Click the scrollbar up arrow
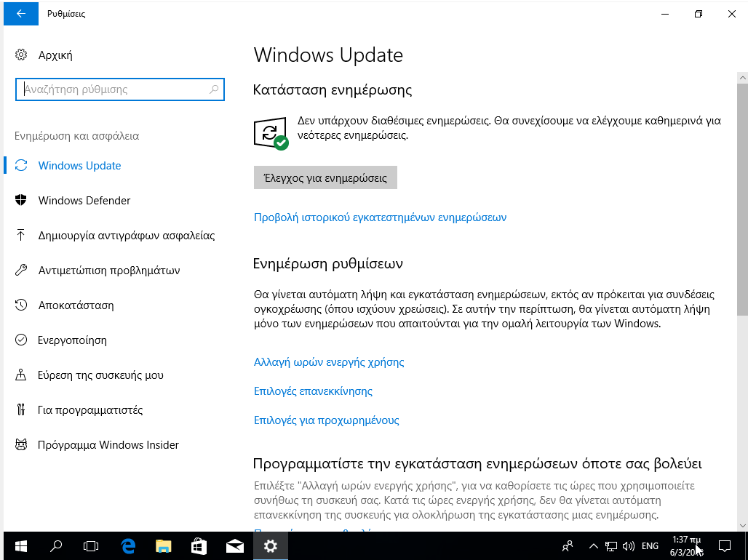 pos(742,77)
